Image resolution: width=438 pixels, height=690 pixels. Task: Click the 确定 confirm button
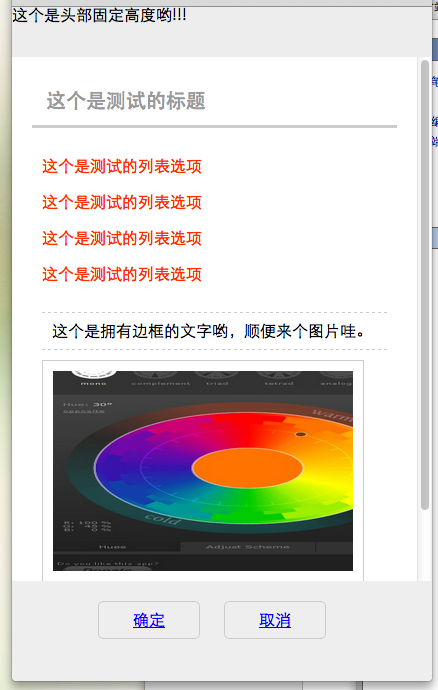point(149,620)
